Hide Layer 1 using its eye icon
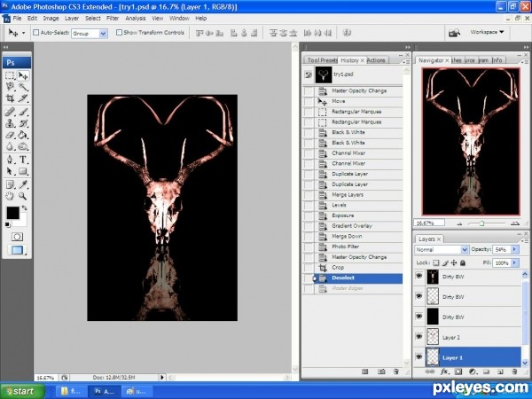The height and width of the screenshot is (399, 532). coord(419,357)
